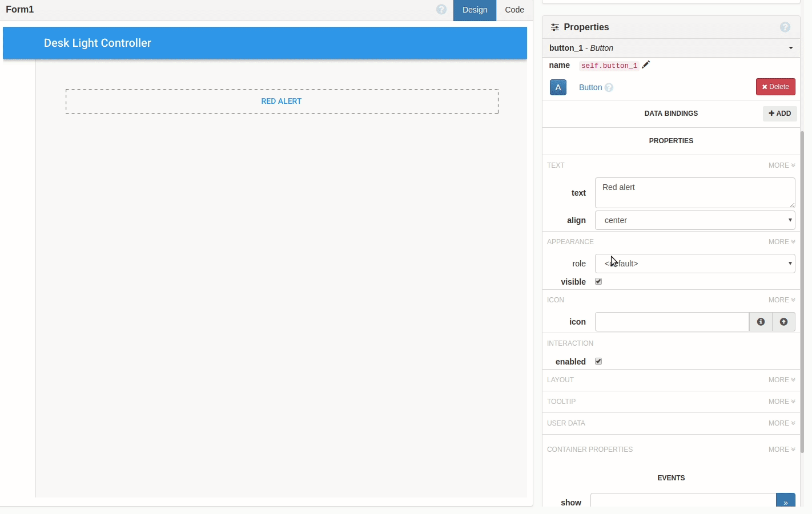The width and height of the screenshot is (812, 514).
Task: Select the RED ALERT button on the form
Action: (282, 101)
